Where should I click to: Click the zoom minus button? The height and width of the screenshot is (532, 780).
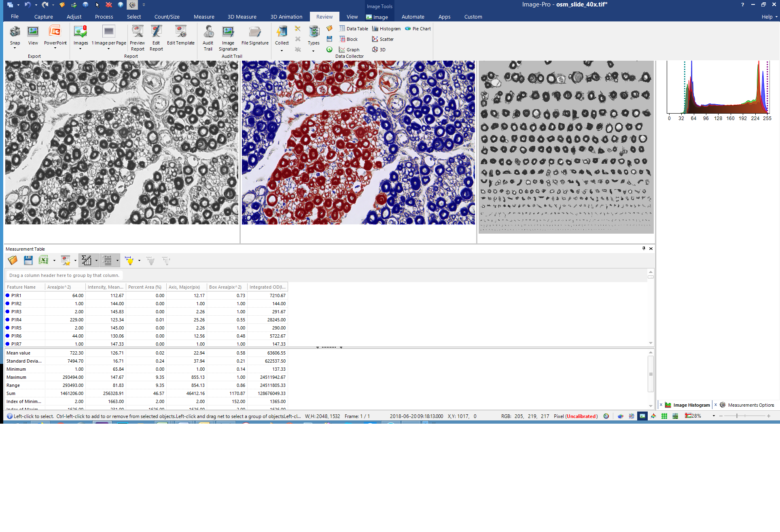point(721,416)
